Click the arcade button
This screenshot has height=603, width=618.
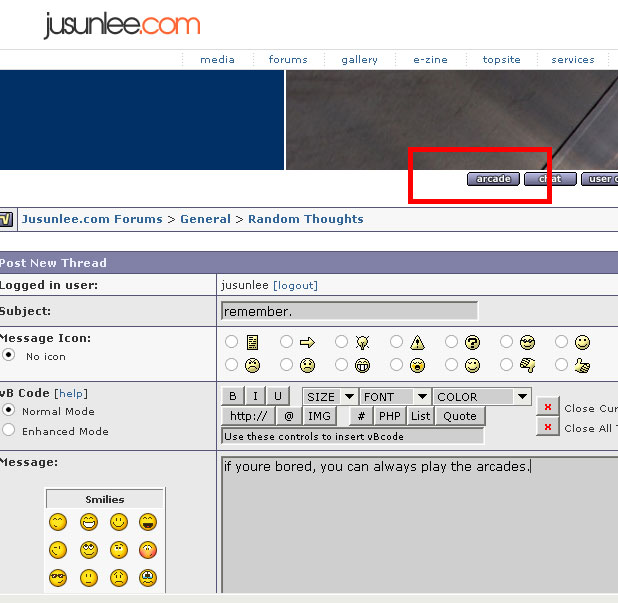coord(493,179)
